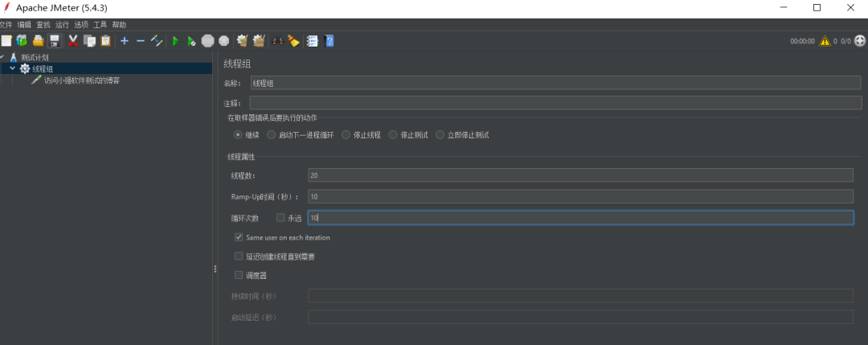Click the 循环次数 field showing 10
This screenshot has height=345, width=868.
[581, 218]
